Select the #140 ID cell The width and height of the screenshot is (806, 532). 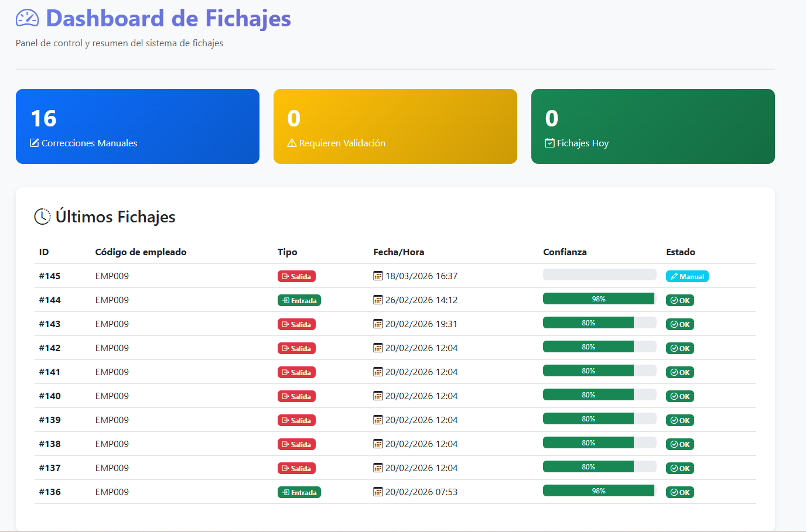[50, 396]
